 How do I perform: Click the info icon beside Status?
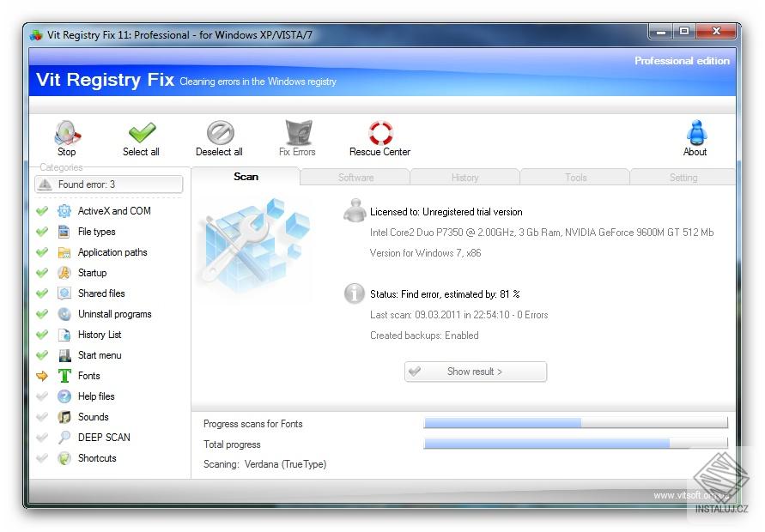click(x=355, y=293)
